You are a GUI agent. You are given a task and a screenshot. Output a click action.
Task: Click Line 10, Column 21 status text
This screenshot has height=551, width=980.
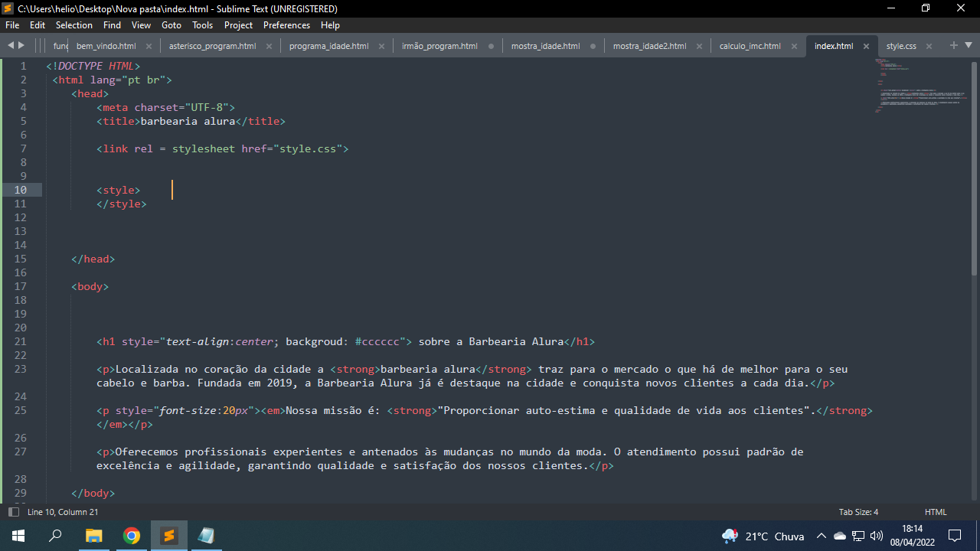tap(63, 512)
